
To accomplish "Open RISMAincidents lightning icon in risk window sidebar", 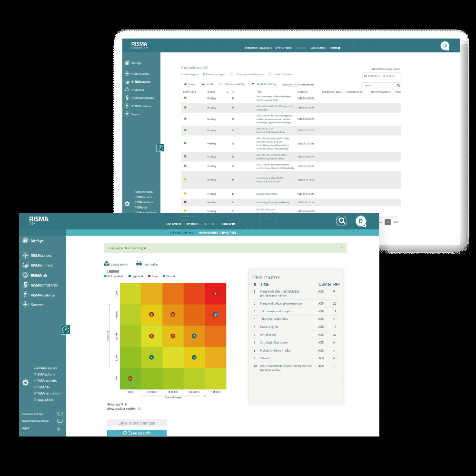I will click(25, 295).
